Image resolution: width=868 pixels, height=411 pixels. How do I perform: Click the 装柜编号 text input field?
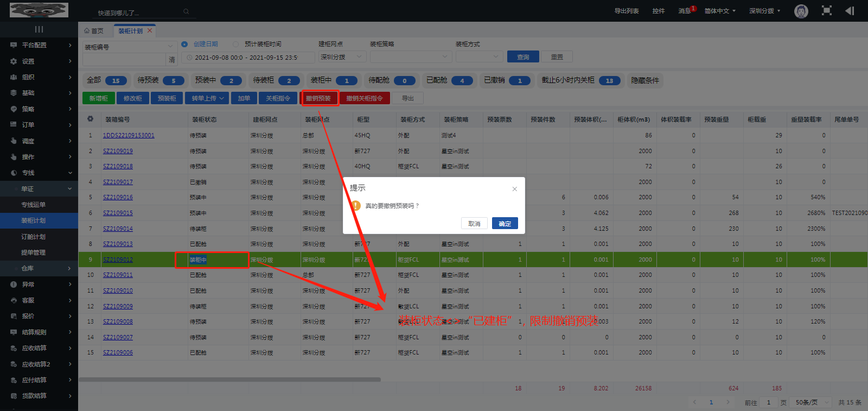coord(124,59)
